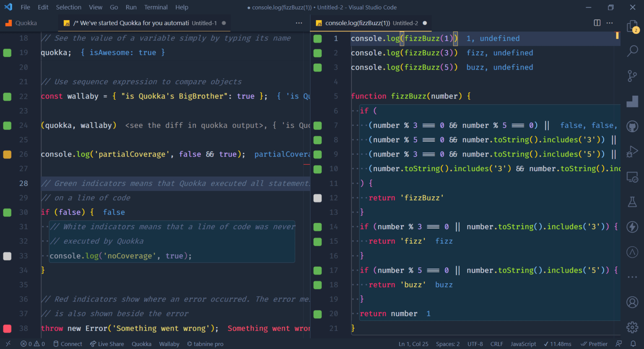Open the Testing flask icon

[x=633, y=202]
